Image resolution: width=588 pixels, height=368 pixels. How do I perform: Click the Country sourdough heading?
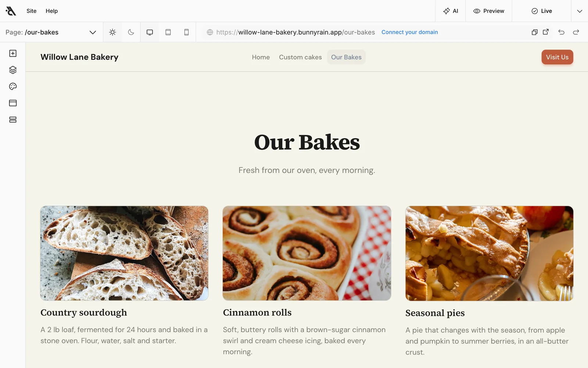tap(84, 312)
